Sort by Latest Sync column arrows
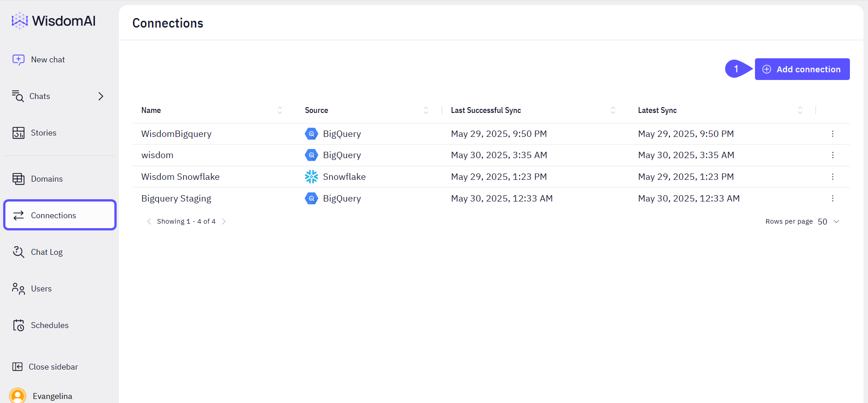Viewport: 868px width, 403px height. pyautogui.click(x=800, y=110)
